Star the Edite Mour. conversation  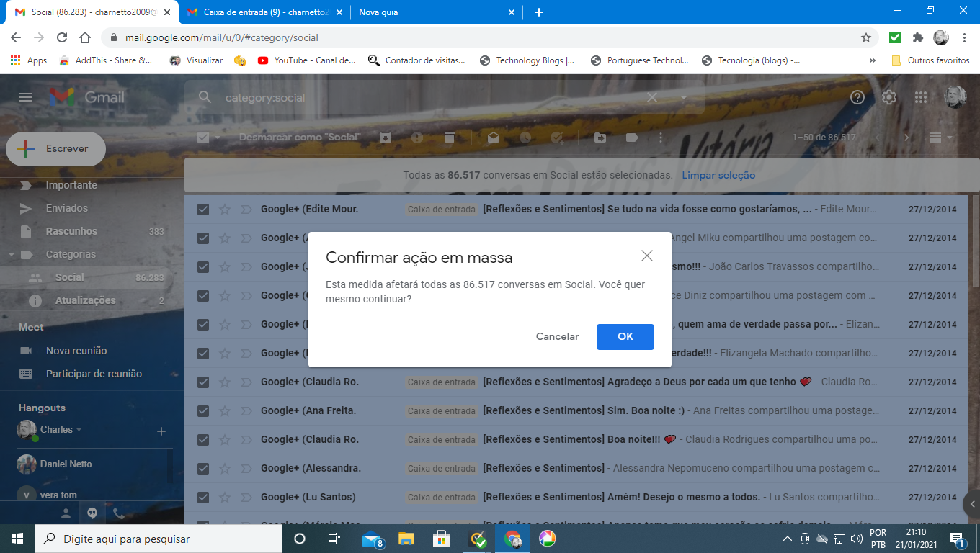[225, 209]
